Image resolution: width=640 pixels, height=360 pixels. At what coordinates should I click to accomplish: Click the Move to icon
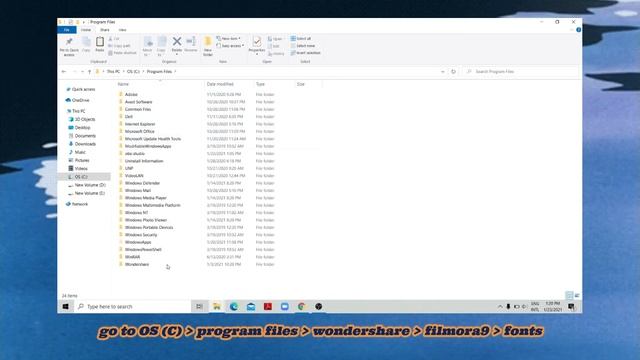tap(148, 42)
